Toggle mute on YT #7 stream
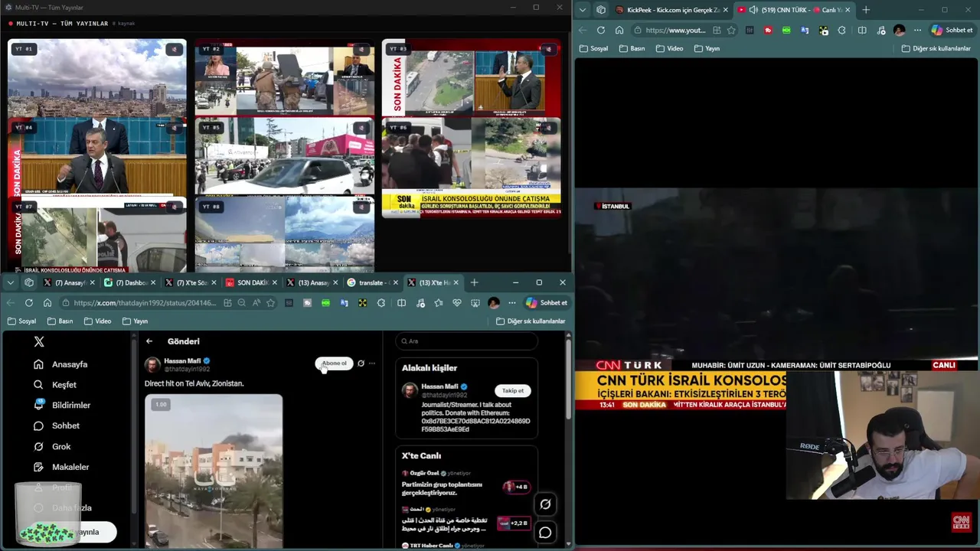 point(174,207)
